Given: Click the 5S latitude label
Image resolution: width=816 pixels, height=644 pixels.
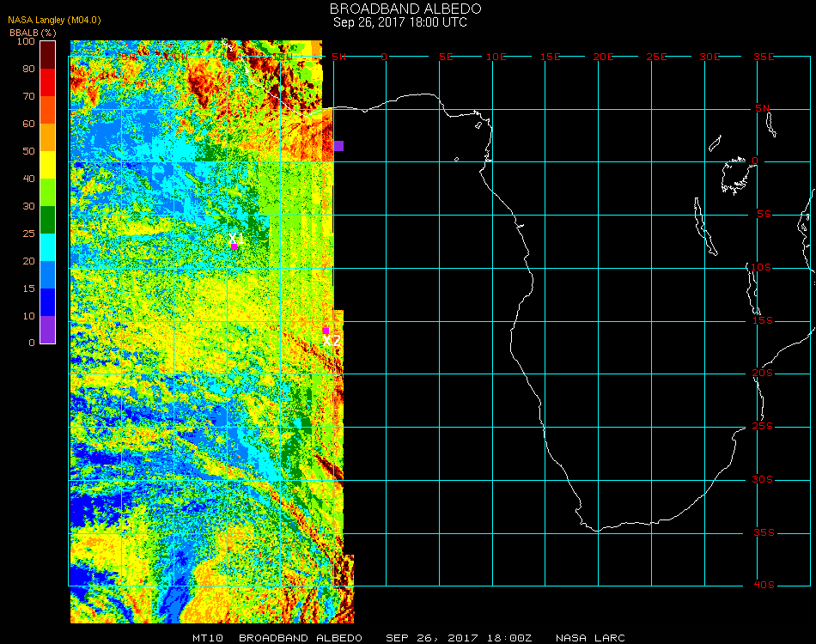Looking at the screenshot, I should [x=764, y=215].
